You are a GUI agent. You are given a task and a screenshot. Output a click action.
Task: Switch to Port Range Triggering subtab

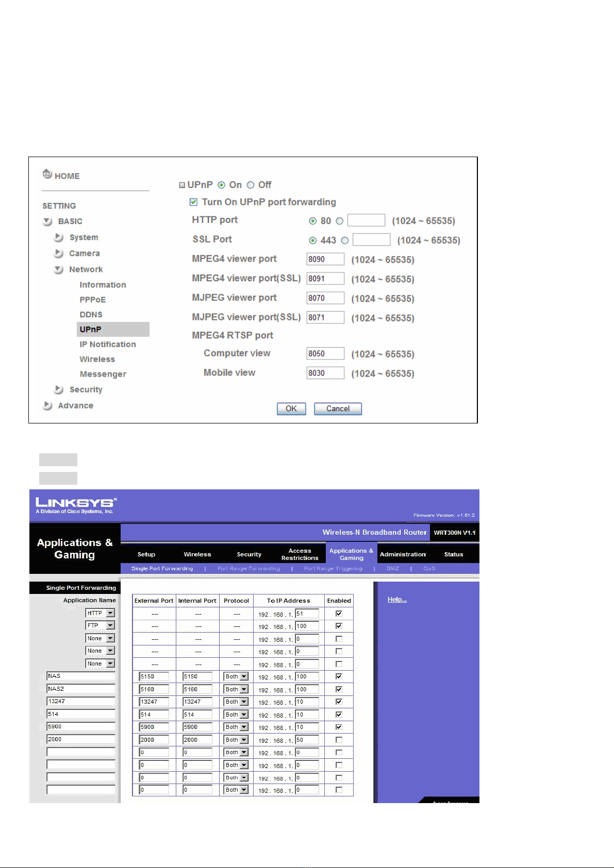click(x=333, y=569)
